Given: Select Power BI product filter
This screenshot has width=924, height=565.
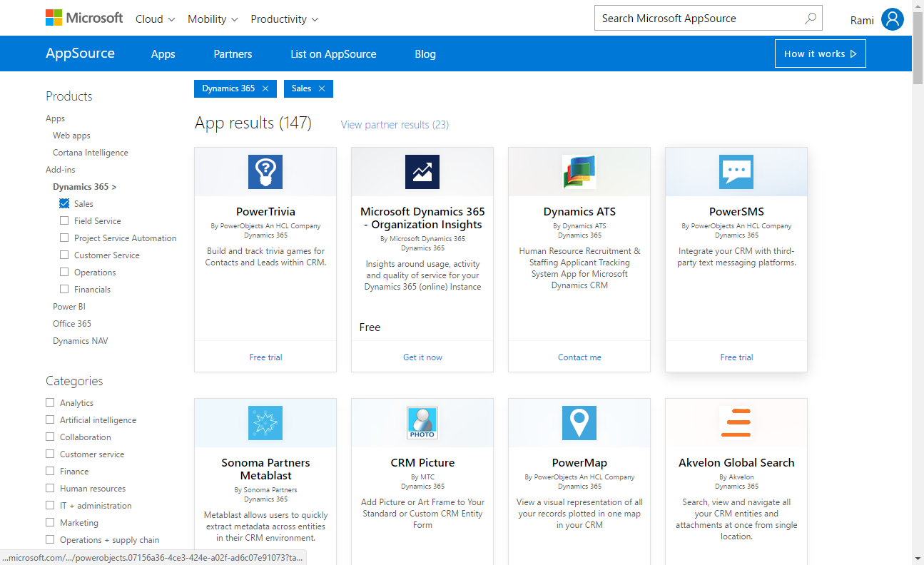Looking at the screenshot, I should pyautogui.click(x=69, y=307).
